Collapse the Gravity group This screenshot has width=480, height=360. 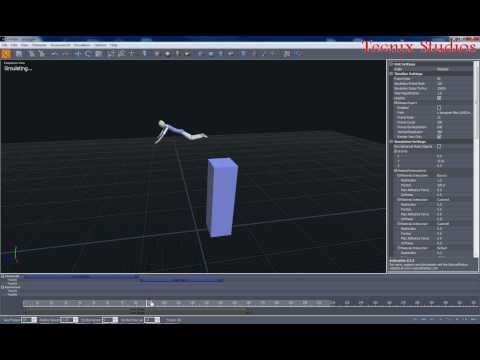396,151
